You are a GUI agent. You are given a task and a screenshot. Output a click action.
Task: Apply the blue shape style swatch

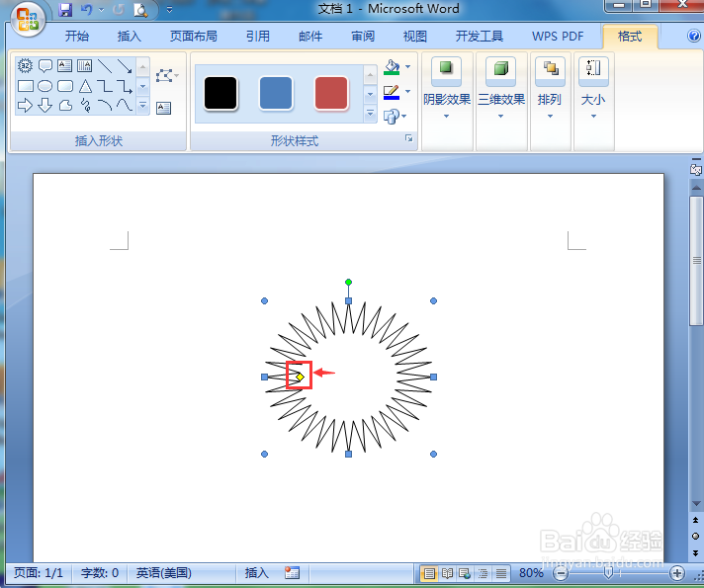(x=276, y=93)
